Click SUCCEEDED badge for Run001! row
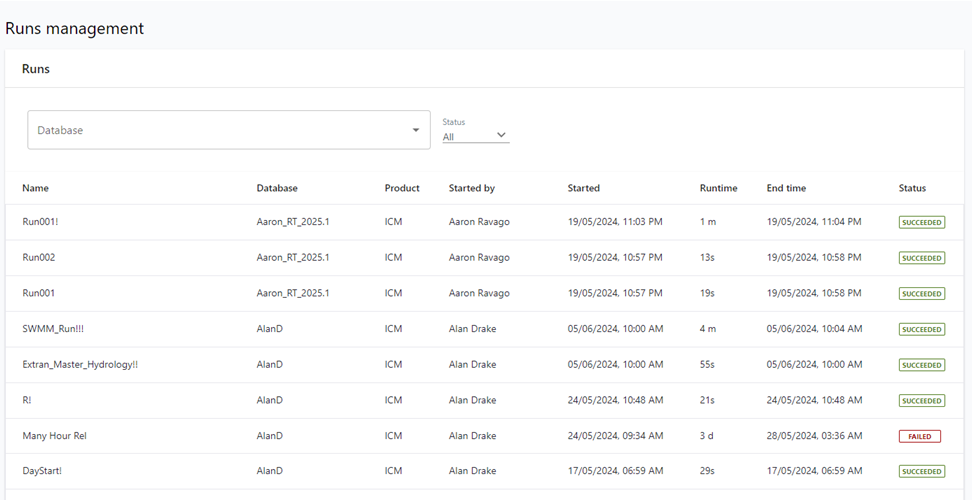This screenshot has height=504, width=972. (x=922, y=222)
